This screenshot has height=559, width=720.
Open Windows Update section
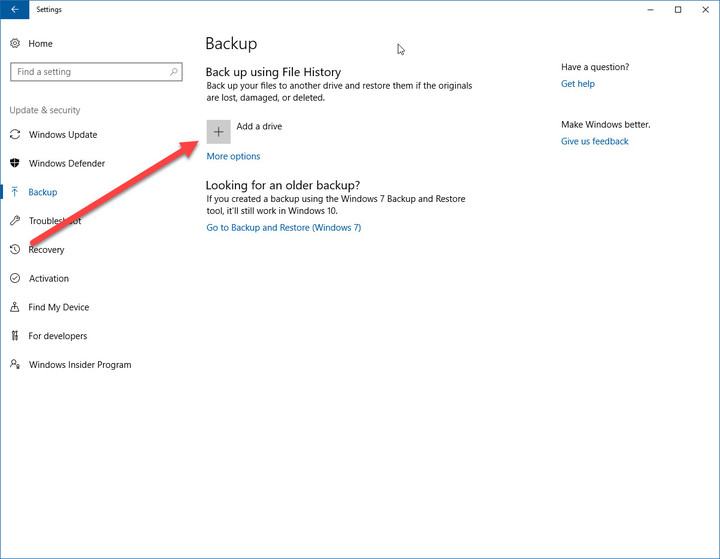(x=63, y=135)
